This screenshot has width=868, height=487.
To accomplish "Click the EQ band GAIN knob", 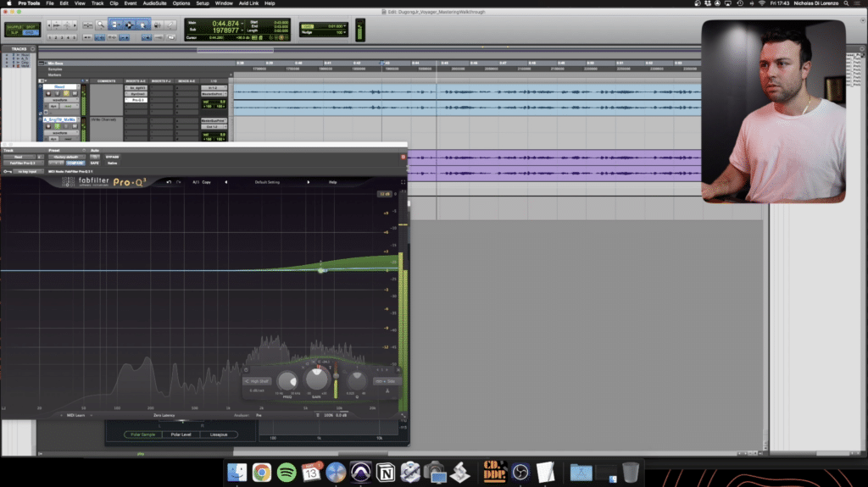I will coord(317,379).
